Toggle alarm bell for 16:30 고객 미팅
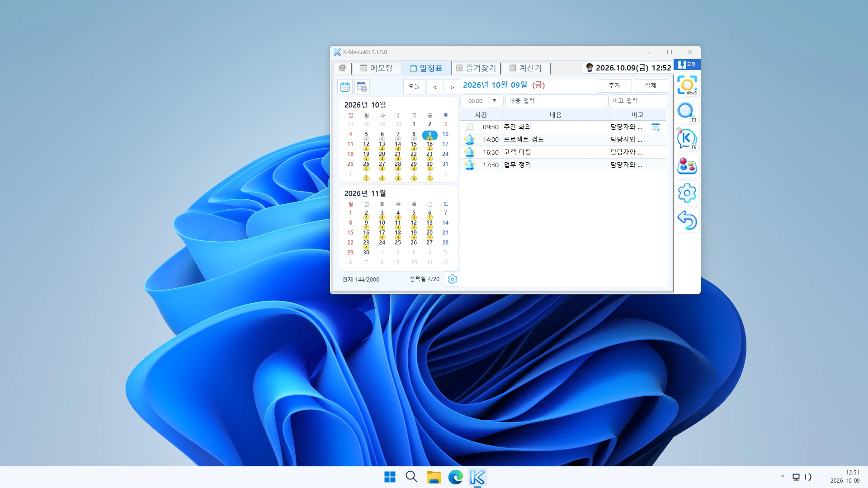Viewport: 868px width, 488px height. click(x=470, y=152)
